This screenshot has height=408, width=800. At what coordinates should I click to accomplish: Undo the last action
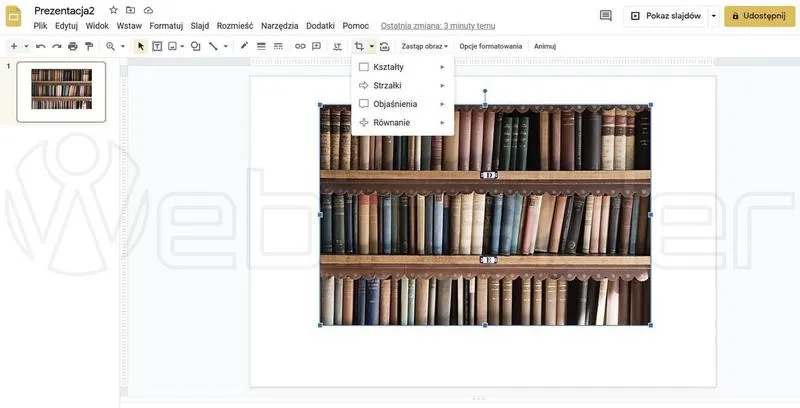[x=41, y=46]
